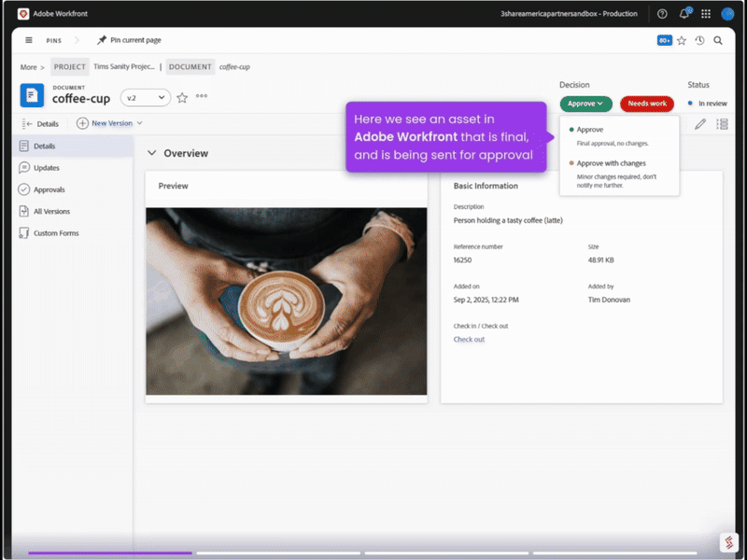Click the blue document icon beside coffee-cup
Viewport: 747px width, 560px height.
point(32,95)
